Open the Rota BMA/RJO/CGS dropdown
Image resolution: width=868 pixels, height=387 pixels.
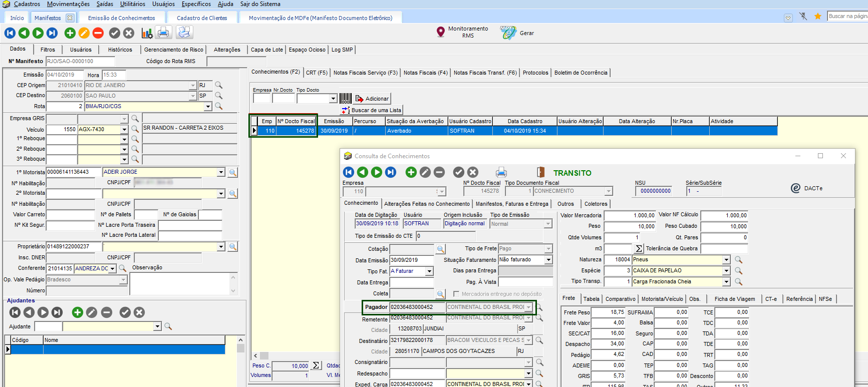(x=208, y=106)
